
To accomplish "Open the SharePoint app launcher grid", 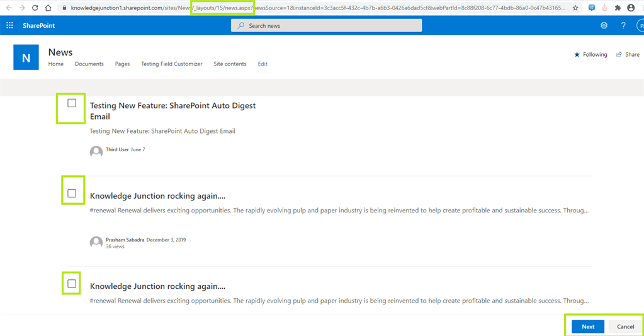I will (9, 25).
